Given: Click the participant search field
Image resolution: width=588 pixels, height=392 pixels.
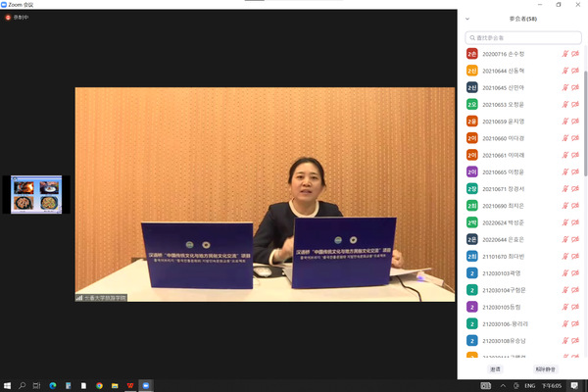Looking at the screenshot, I should 522,36.
